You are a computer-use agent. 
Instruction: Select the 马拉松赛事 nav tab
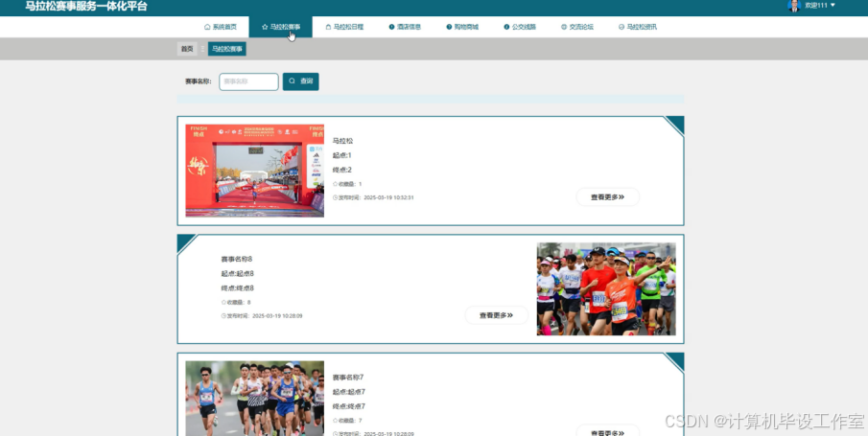[x=281, y=27]
